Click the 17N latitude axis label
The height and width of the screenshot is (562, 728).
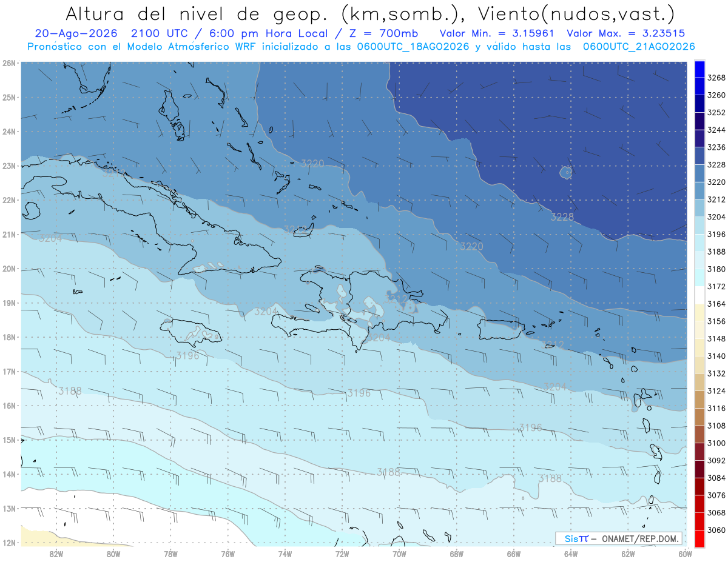click(x=9, y=372)
